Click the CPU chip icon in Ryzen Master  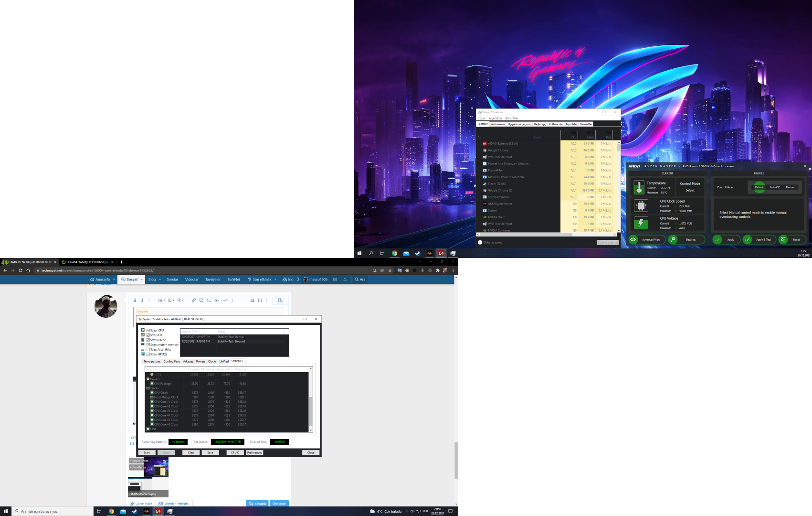pos(641,206)
